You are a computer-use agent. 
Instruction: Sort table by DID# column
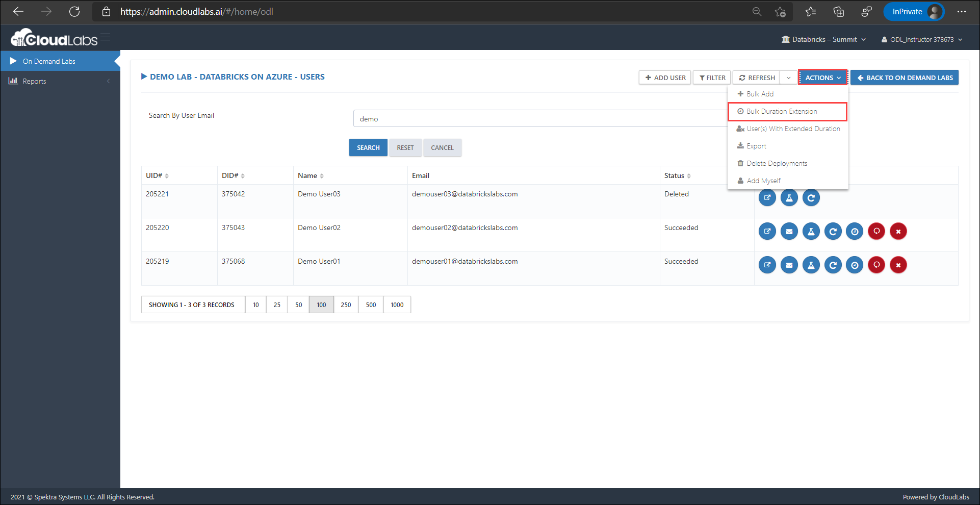tap(233, 175)
